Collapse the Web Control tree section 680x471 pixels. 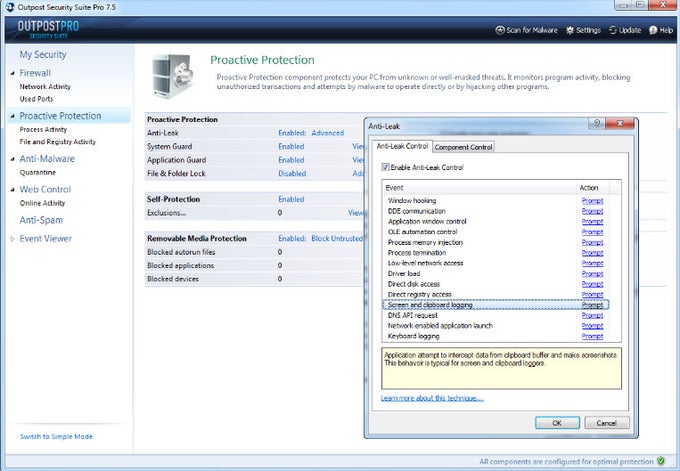pos(13,190)
